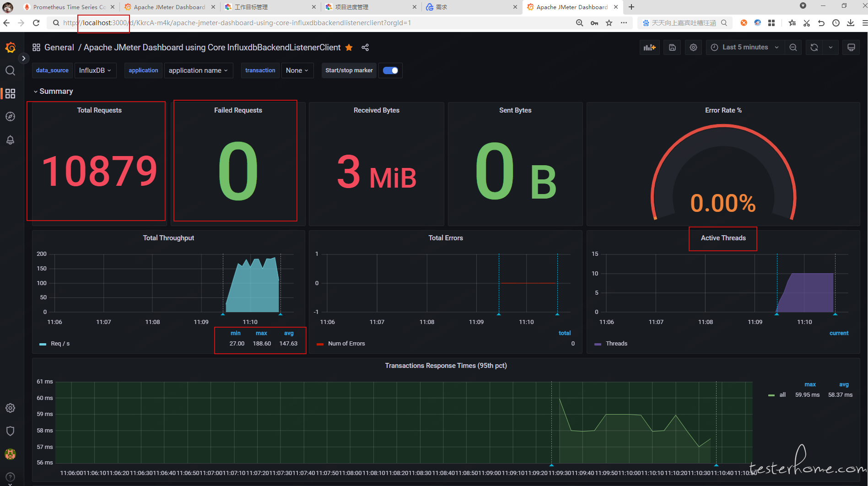Click the browser page zoom magnifier icon

tap(579, 23)
